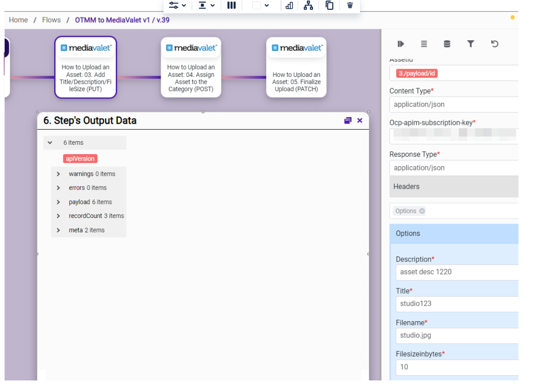Expand the recordCount 3 items node
The image size is (543, 392).
pyautogui.click(x=58, y=216)
